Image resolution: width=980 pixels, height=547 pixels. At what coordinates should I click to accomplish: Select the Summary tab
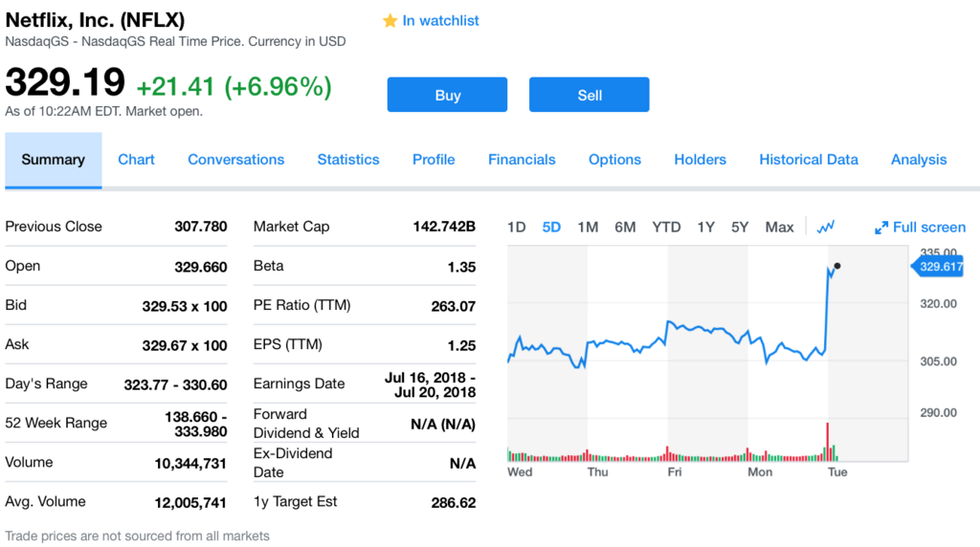click(x=54, y=160)
